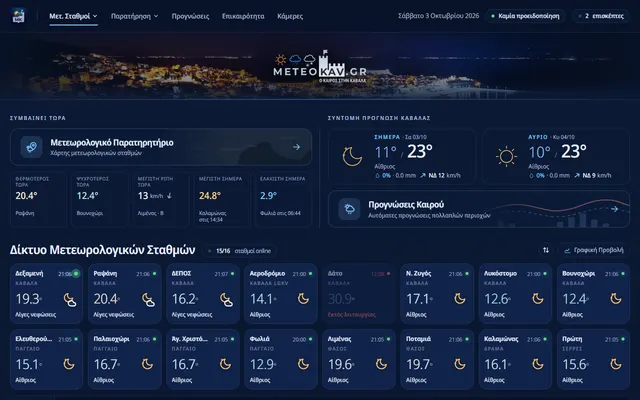Select the Μέγιστη ριπή τώρα 13 km/h tile

click(x=160, y=200)
